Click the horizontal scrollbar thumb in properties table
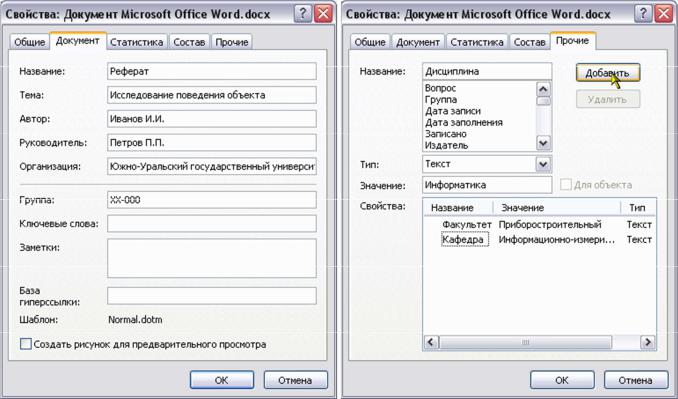 pyautogui.click(x=525, y=342)
